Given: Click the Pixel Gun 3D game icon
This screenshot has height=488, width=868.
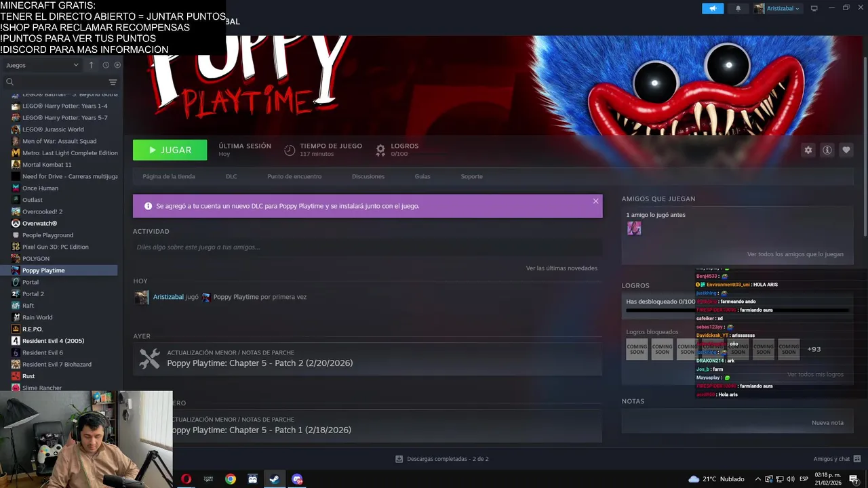Looking at the screenshot, I should click(x=16, y=247).
